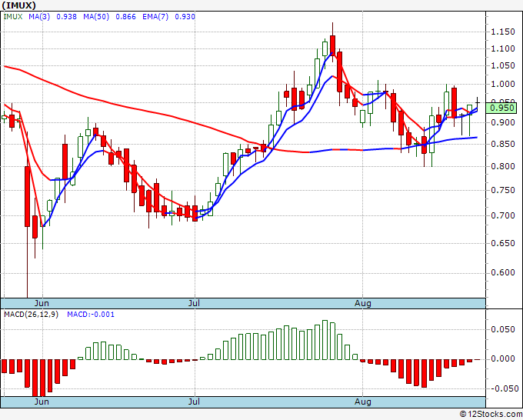Click Jul on the price chart time axis

tap(194, 303)
